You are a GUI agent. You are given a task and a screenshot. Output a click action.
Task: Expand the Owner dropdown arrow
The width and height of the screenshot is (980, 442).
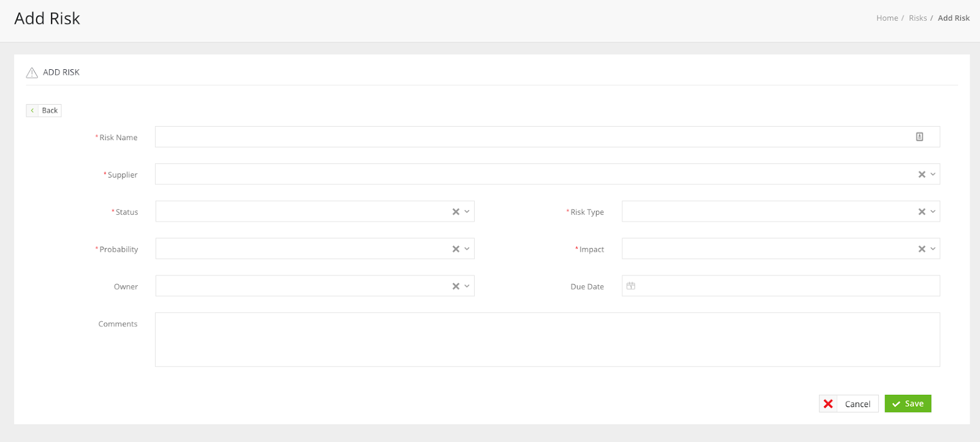(467, 287)
